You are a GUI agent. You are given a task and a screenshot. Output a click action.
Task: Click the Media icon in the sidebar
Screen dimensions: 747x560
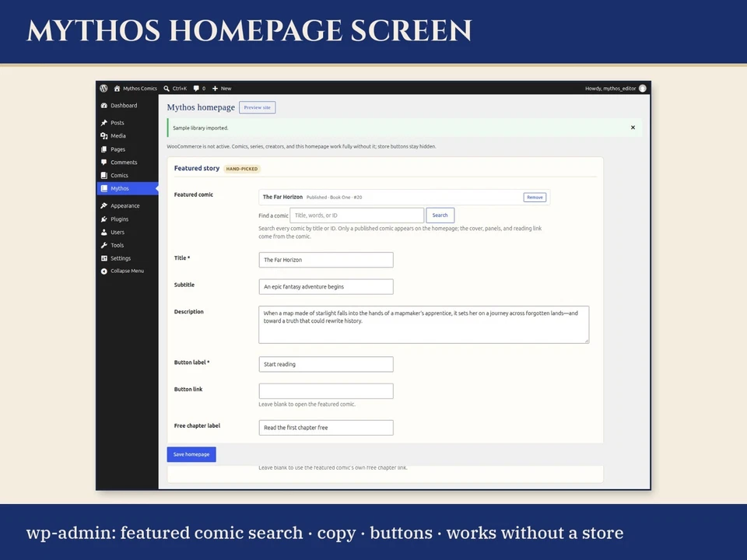click(103, 135)
